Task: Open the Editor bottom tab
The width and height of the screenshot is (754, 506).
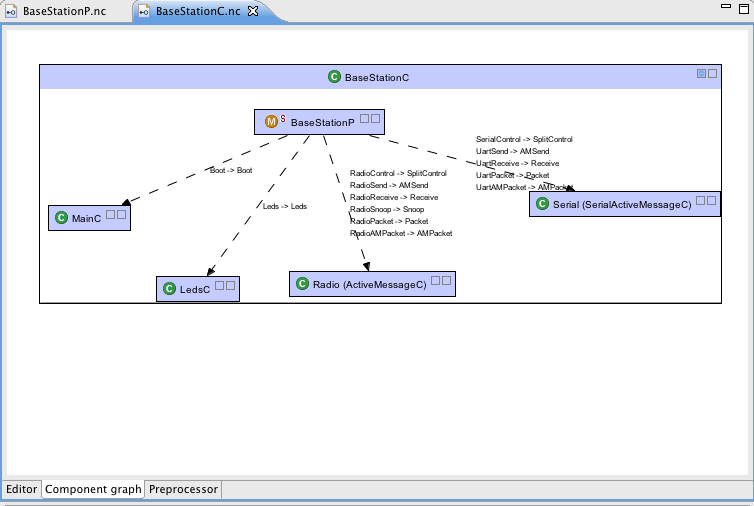Action: point(21,489)
